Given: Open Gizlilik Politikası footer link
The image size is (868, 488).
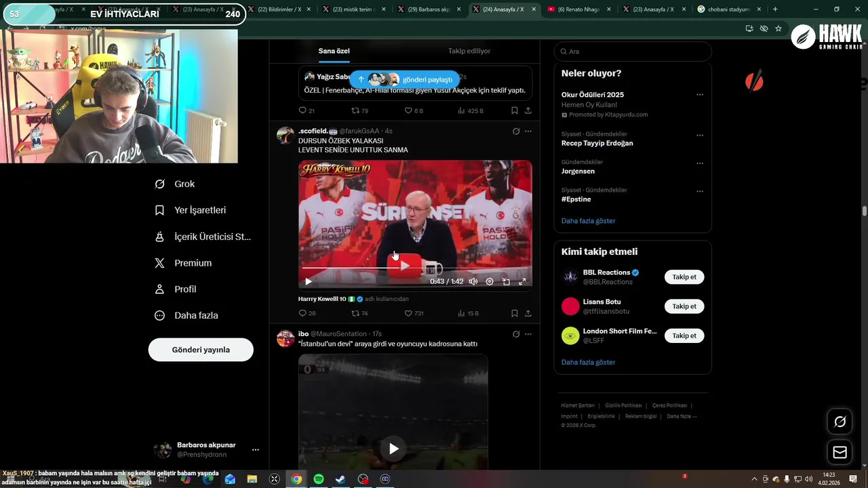Looking at the screenshot, I should click(x=623, y=405).
